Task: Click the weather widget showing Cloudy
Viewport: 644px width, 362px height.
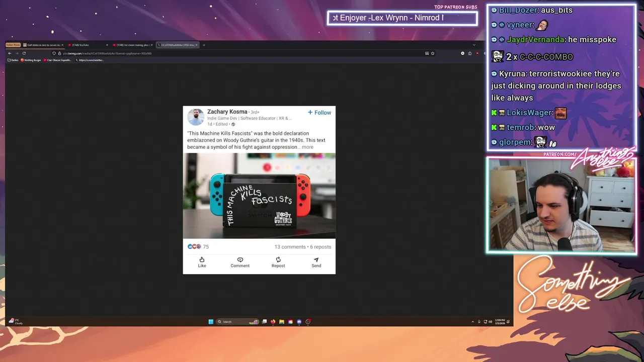Action: click(x=16, y=322)
